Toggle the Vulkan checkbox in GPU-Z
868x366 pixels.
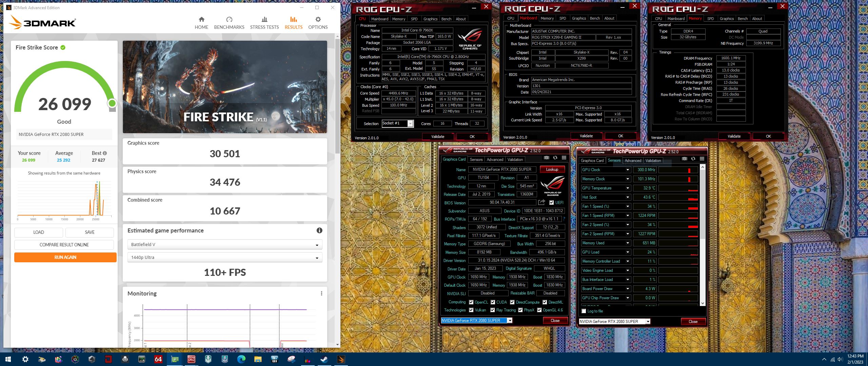tap(471, 310)
